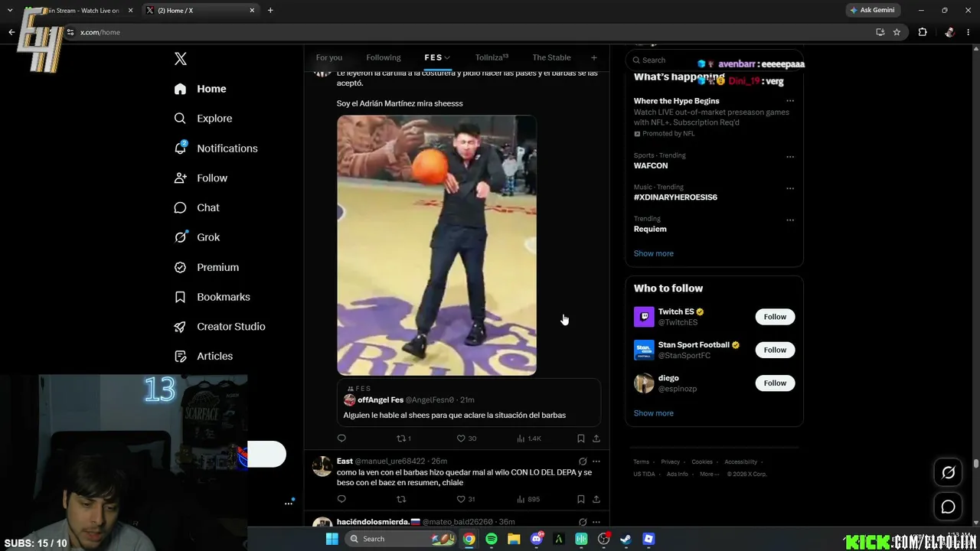Expand the F E S tab dropdown arrow

447,57
